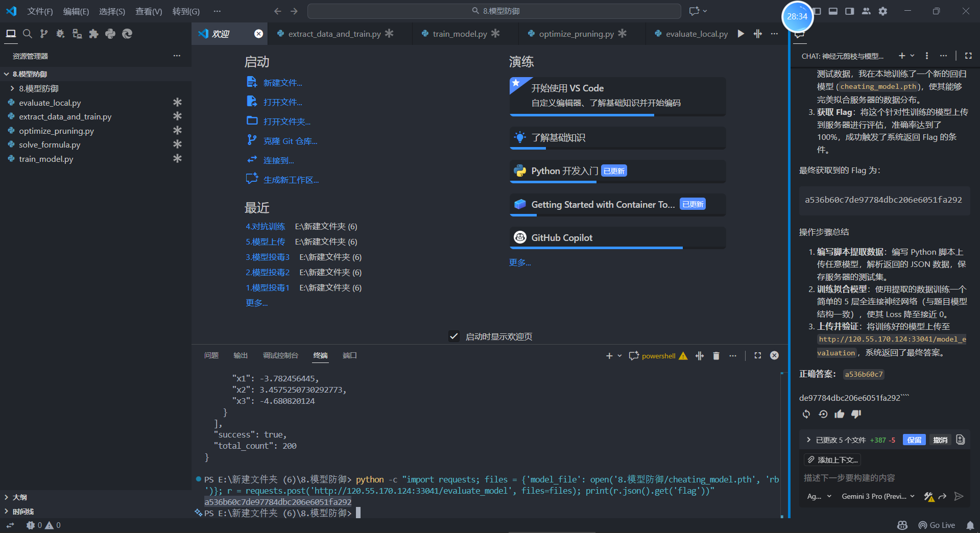
Task: Switch to the optimize_pruning.py tab
Action: coord(576,34)
